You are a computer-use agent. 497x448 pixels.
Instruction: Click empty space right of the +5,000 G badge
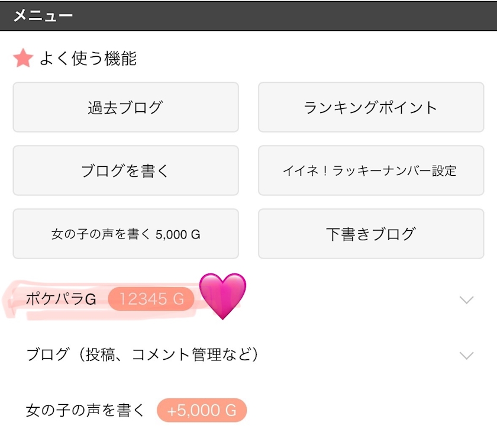pos(367,410)
